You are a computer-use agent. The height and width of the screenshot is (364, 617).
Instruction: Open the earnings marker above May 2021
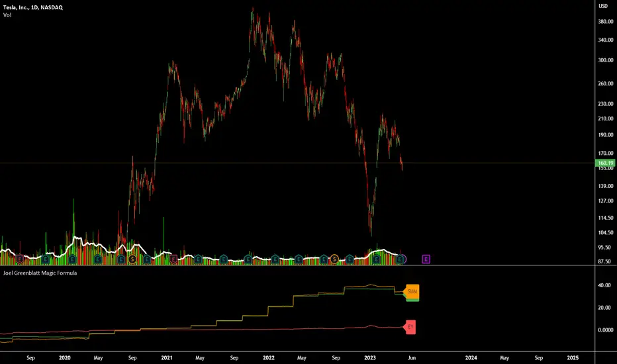point(199,259)
